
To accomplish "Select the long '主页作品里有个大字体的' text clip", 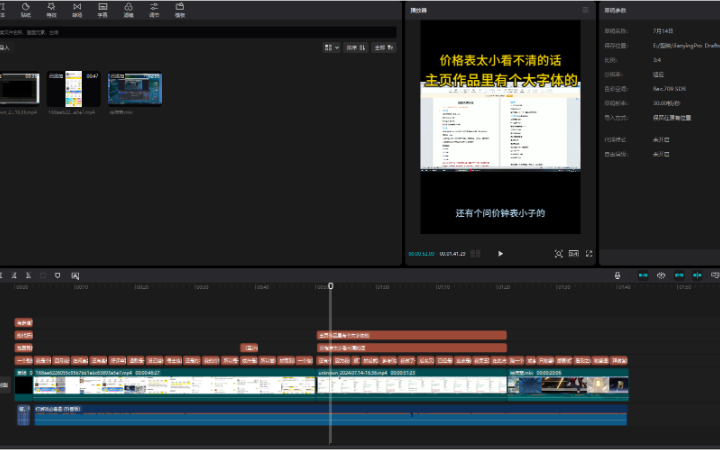I will point(411,335).
